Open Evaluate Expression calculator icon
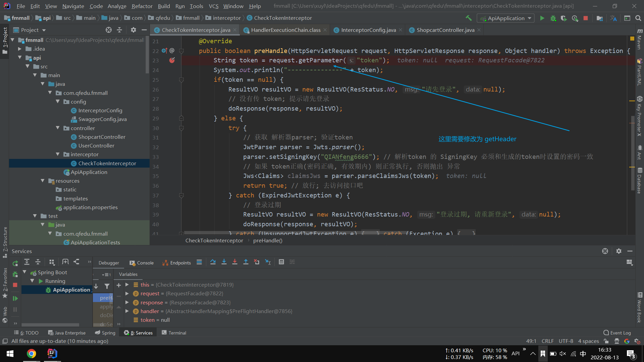Viewport: 644px width, 362px height. pos(281,262)
